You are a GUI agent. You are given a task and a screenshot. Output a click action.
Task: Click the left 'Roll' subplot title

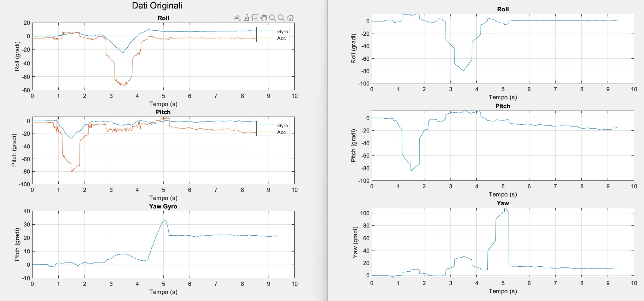163,18
